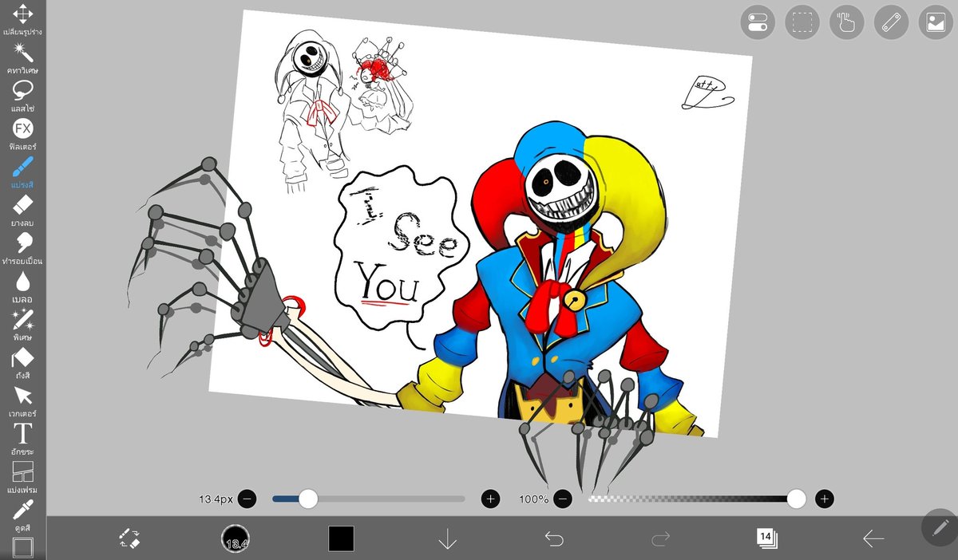The width and height of the screenshot is (958, 560).
Task: Redo the undone action
Action: 660,538
